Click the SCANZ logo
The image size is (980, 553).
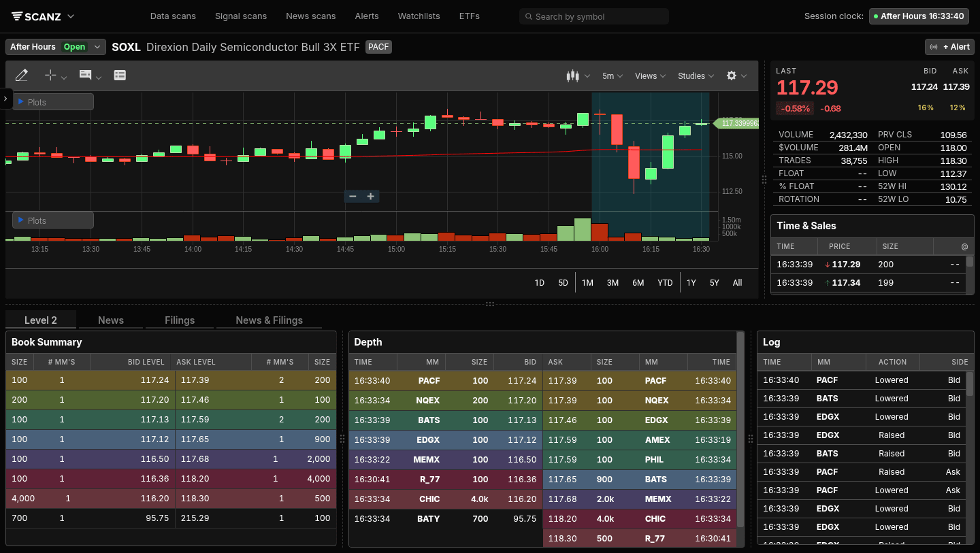[x=38, y=16]
